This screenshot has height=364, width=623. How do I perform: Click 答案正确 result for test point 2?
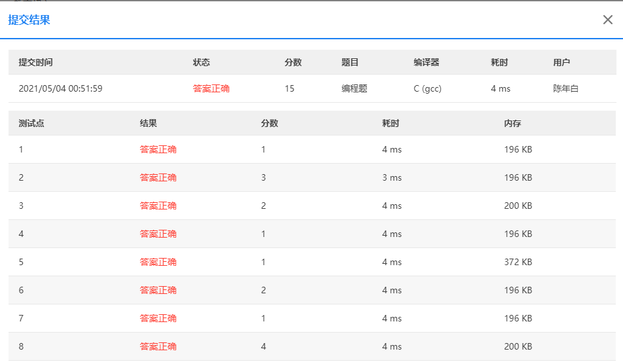point(158,178)
